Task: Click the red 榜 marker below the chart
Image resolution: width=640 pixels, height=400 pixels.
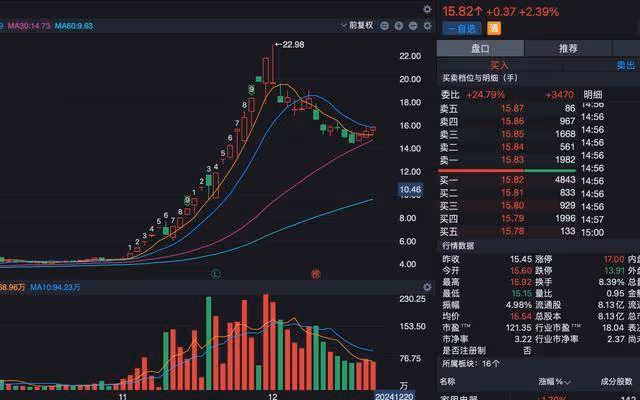Action: coord(316,274)
